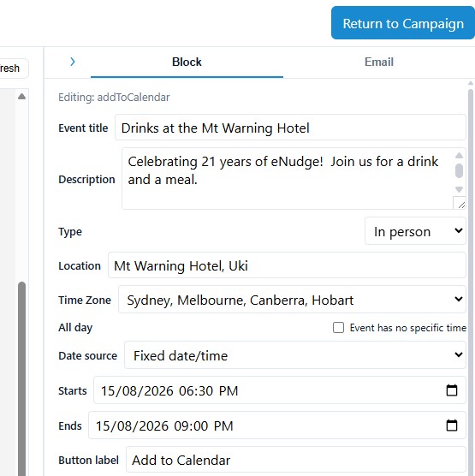Click the Event title input field
This screenshot has height=476, width=475.
tap(290, 128)
